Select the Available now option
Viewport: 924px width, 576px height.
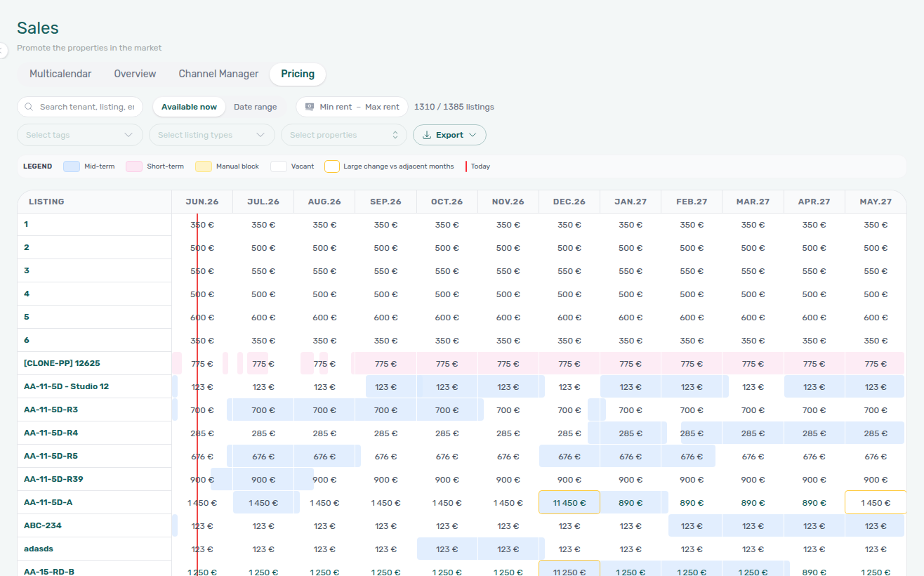[x=189, y=107]
